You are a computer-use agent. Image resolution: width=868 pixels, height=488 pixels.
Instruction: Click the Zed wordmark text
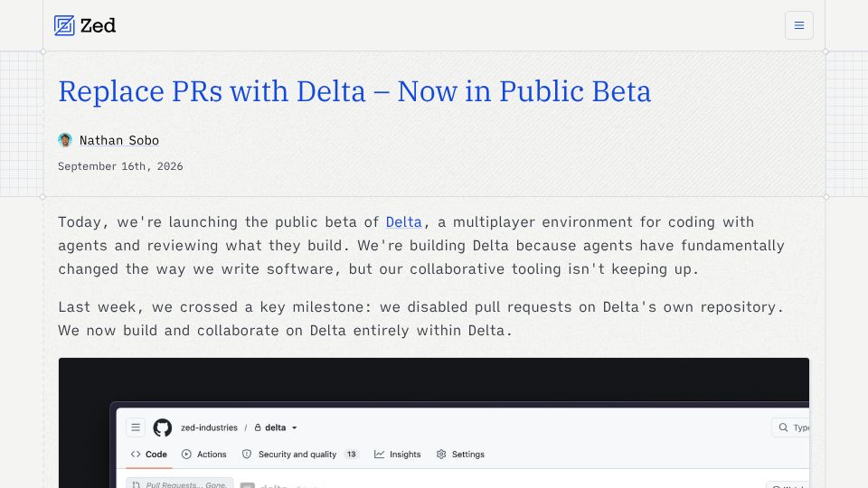(x=98, y=25)
